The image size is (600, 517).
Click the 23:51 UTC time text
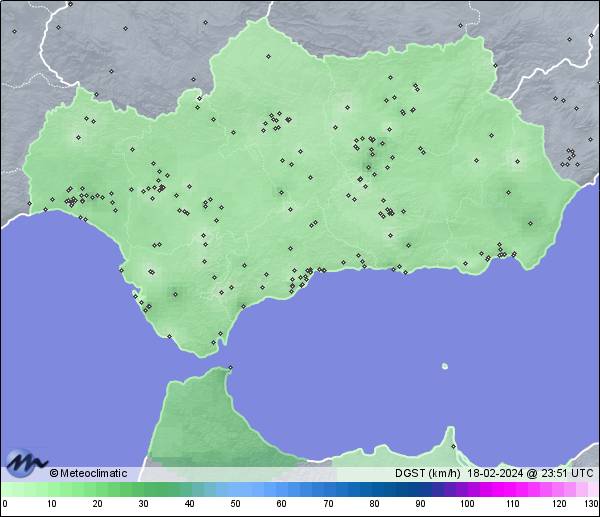click(x=567, y=473)
